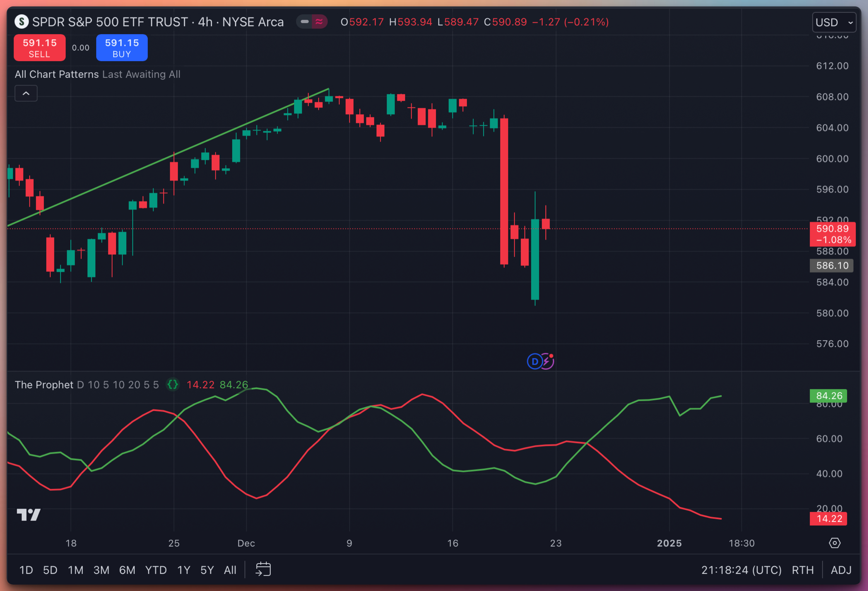Open the RTH session menu
Viewport: 868px width, 591px height.
pos(803,570)
